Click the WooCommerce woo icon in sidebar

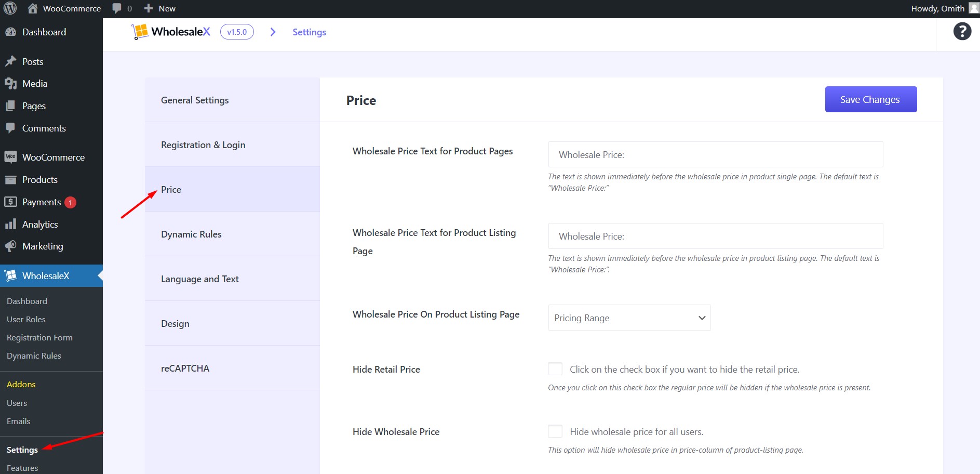[x=11, y=157]
